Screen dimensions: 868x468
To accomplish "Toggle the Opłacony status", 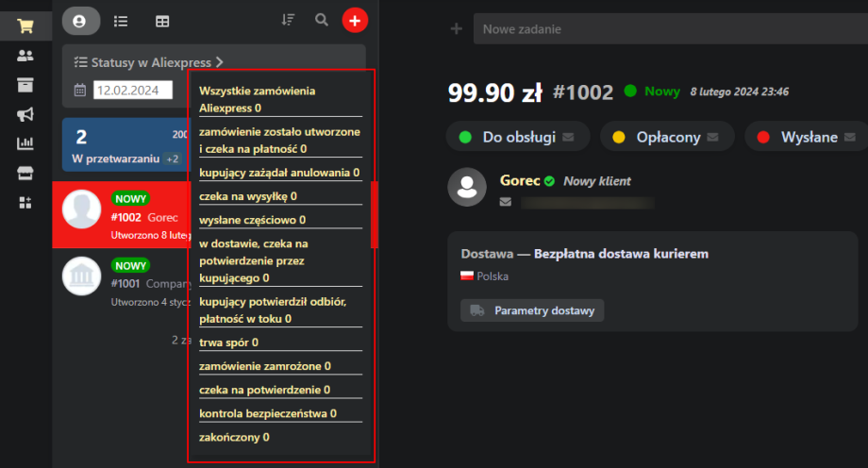I will (669, 137).
